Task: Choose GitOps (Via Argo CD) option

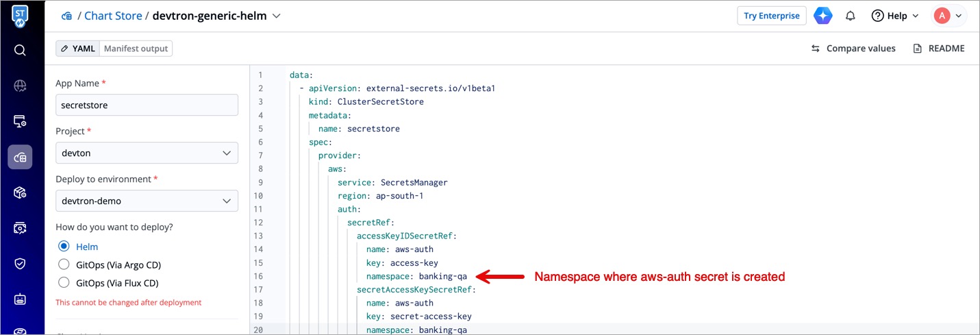Action: tap(64, 264)
